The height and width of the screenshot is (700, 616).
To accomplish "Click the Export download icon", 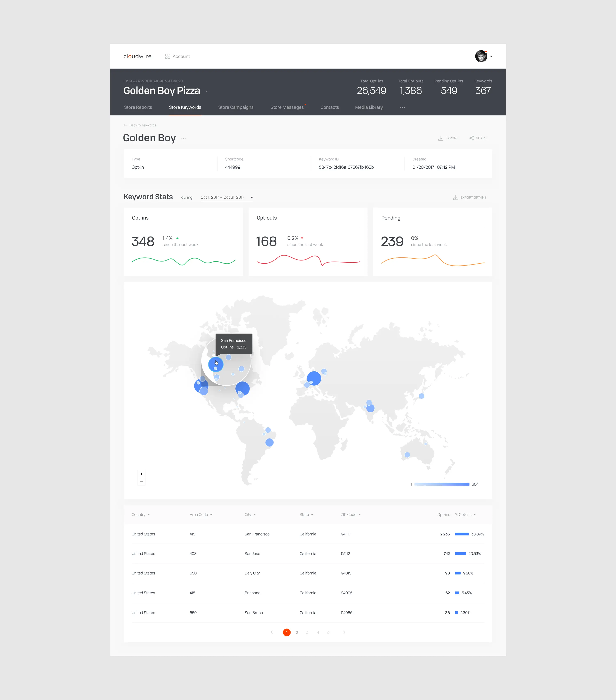I will (x=441, y=138).
